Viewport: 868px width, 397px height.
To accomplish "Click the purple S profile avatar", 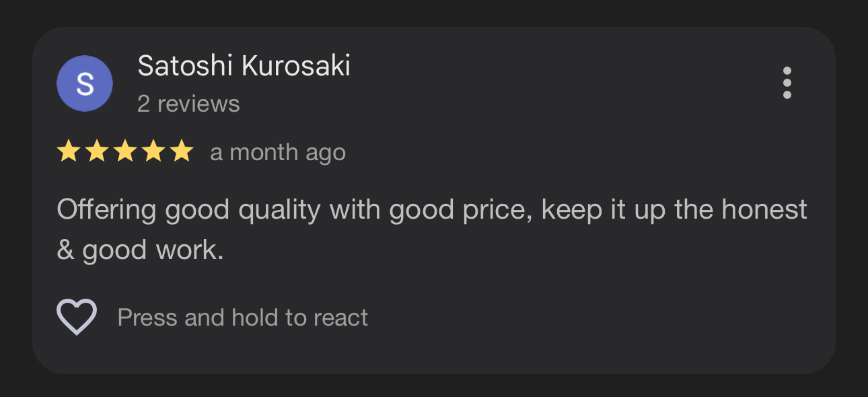I will click(x=84, y=83).
